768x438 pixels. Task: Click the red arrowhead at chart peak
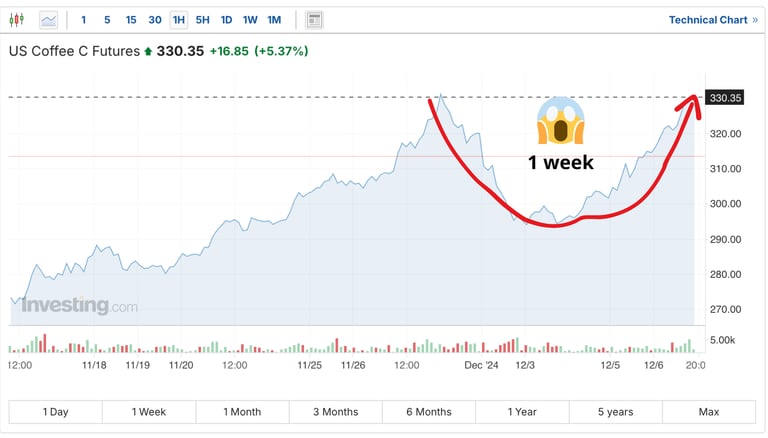point(692,100)
